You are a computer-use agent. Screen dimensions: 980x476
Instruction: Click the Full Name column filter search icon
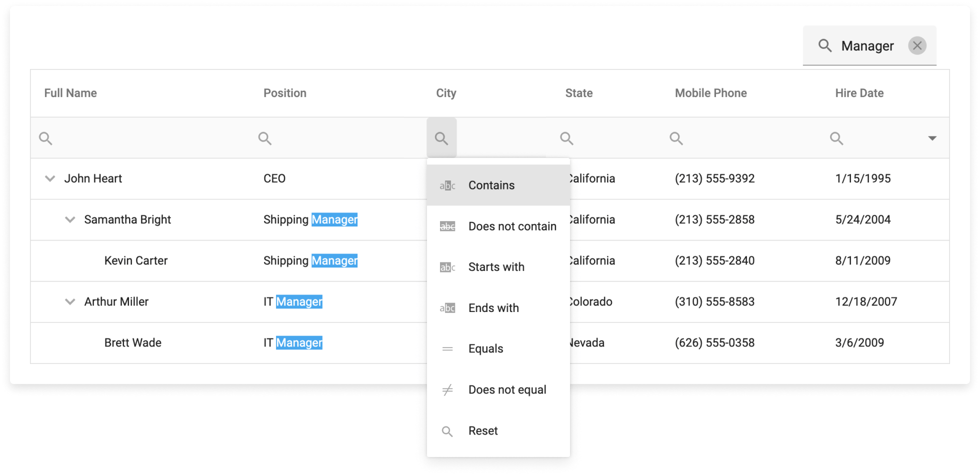45,138
